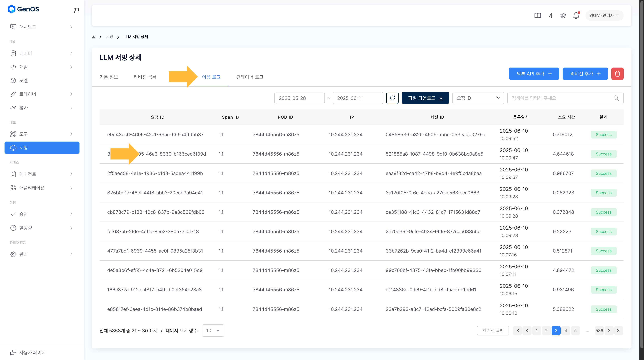
Task: Open the 명대우-관리자 user dropdown
Action: click(x=604, y=16)
